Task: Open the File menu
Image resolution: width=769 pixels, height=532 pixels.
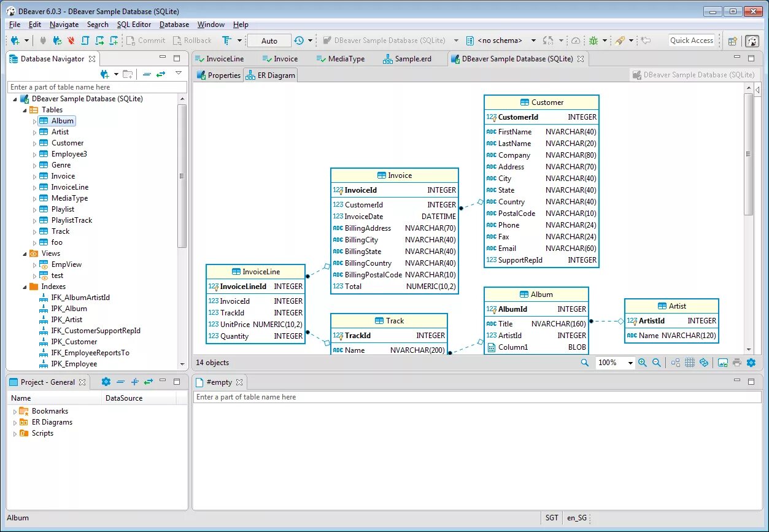Action: click(15, 25)
